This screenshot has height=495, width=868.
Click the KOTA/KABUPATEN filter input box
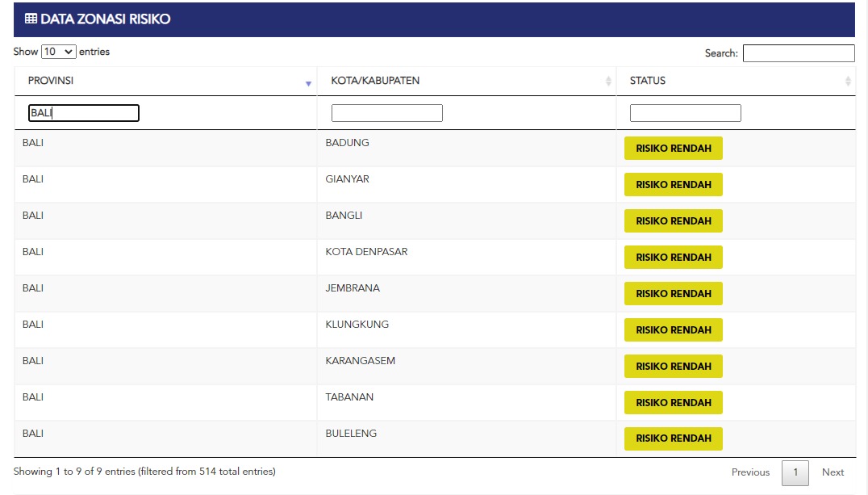pyautogui.click(x=386, y=113)
